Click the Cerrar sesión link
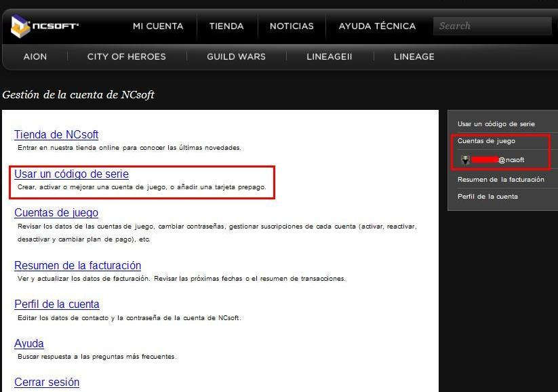The width and height of the screenshot is (558, 392). tap(47, 382)
